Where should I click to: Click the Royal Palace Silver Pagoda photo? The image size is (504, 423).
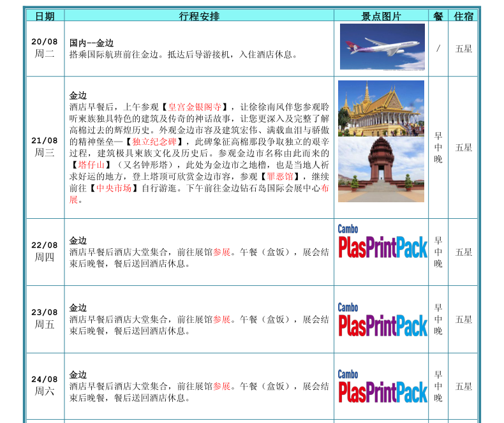(x=381, y=108)
